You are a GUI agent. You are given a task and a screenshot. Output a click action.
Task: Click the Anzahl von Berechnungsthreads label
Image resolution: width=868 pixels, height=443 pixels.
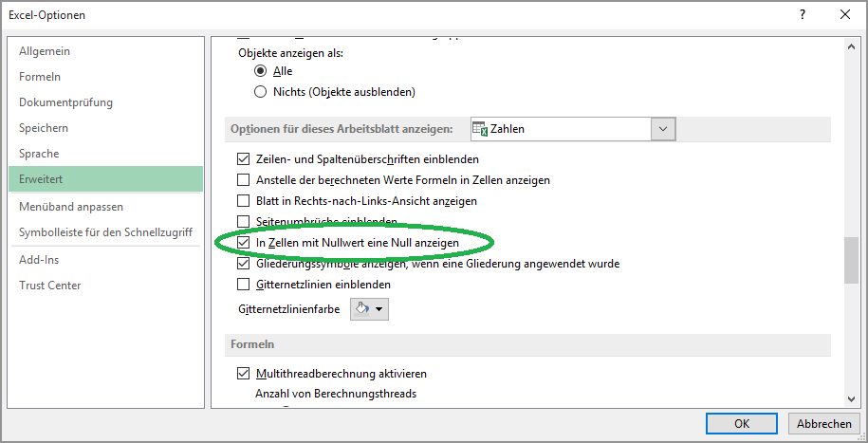336,394
